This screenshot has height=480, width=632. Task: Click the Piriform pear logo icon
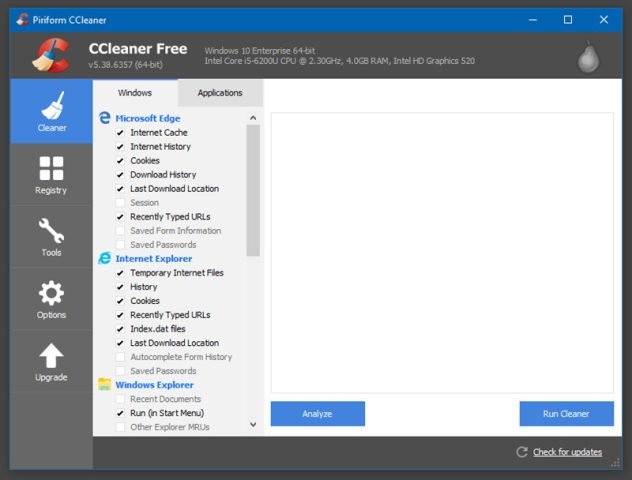click(589, 57)
